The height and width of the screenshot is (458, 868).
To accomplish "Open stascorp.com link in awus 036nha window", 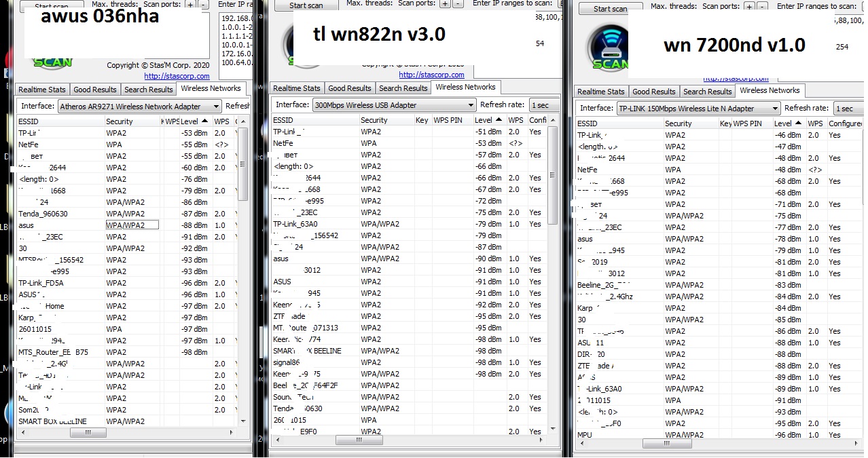I will tap(177, 77).
